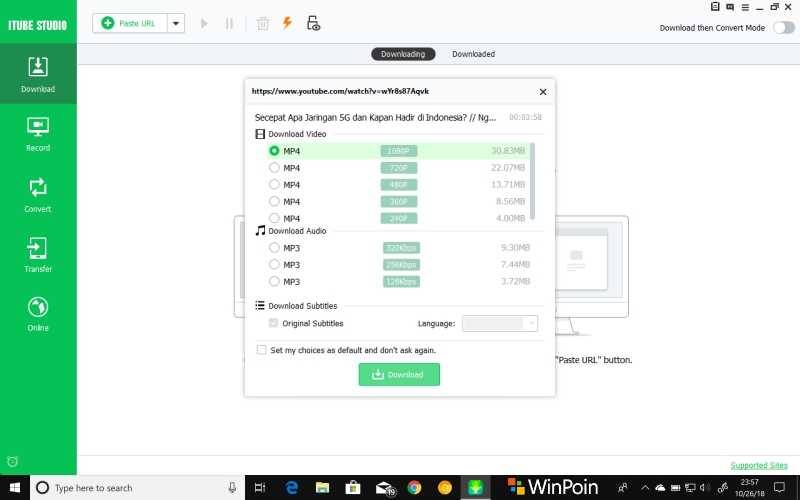Open the Transfer section in sidebar

click(38, 255)
